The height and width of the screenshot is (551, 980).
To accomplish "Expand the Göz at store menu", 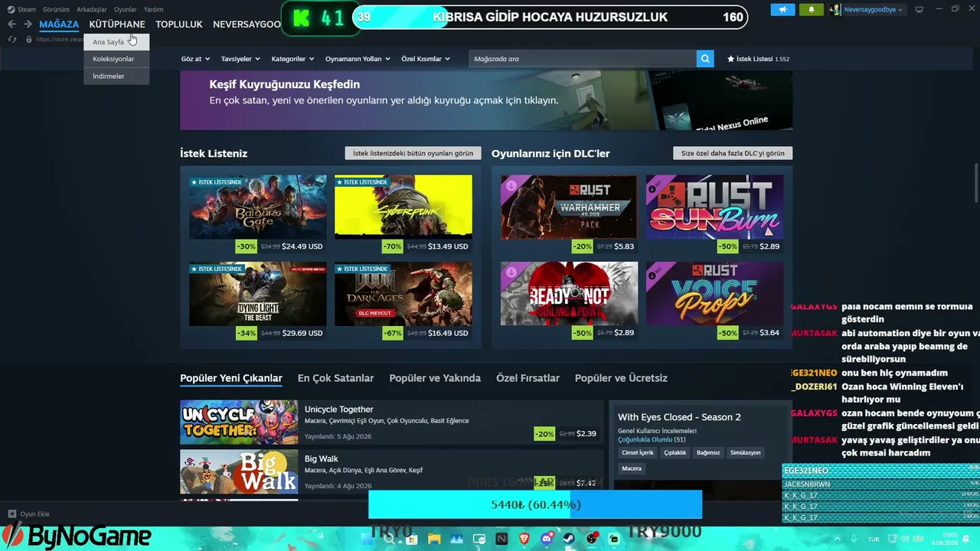I will click(x=194, y=59).
